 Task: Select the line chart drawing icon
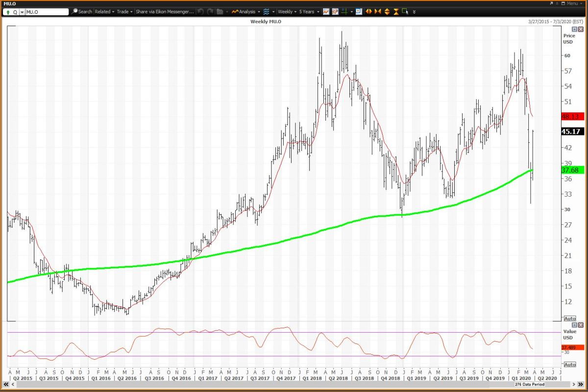pos(326,11)
